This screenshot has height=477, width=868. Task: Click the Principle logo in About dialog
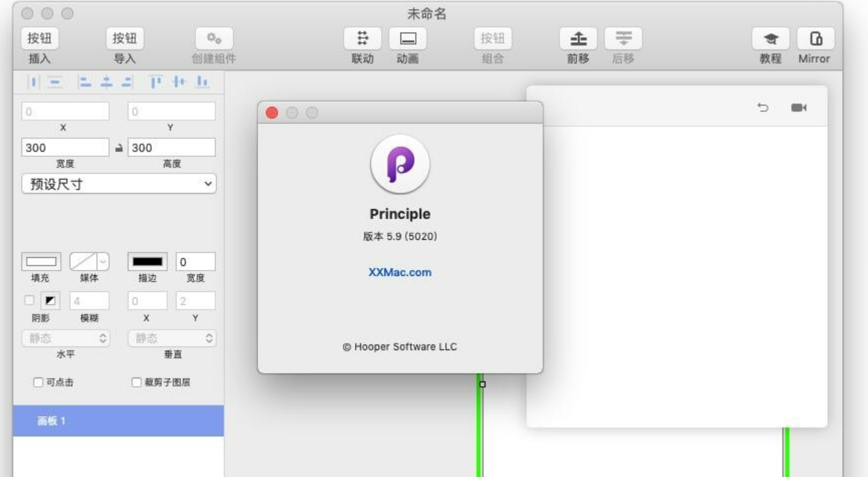pos(400,164)
